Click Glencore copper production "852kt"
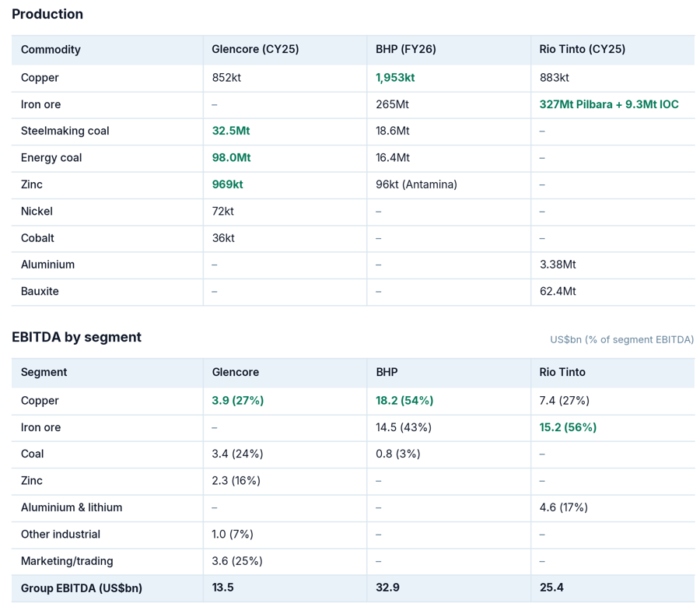 [226, 78]
